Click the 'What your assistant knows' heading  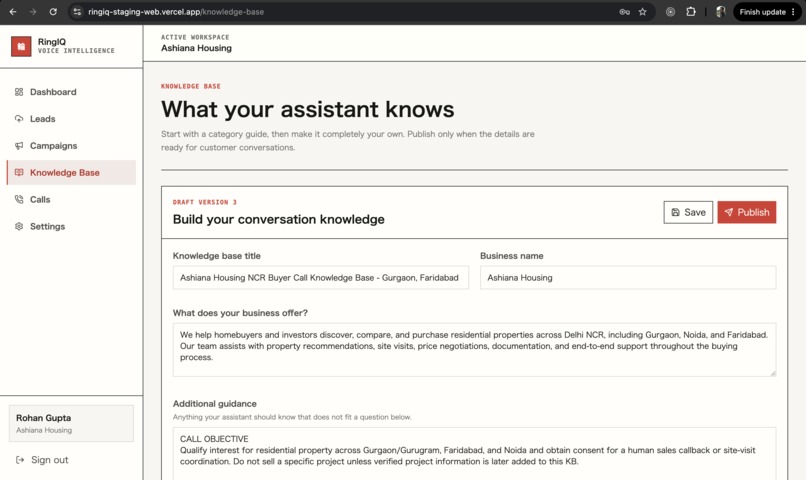pyautogui.click(x=307, y=109)
